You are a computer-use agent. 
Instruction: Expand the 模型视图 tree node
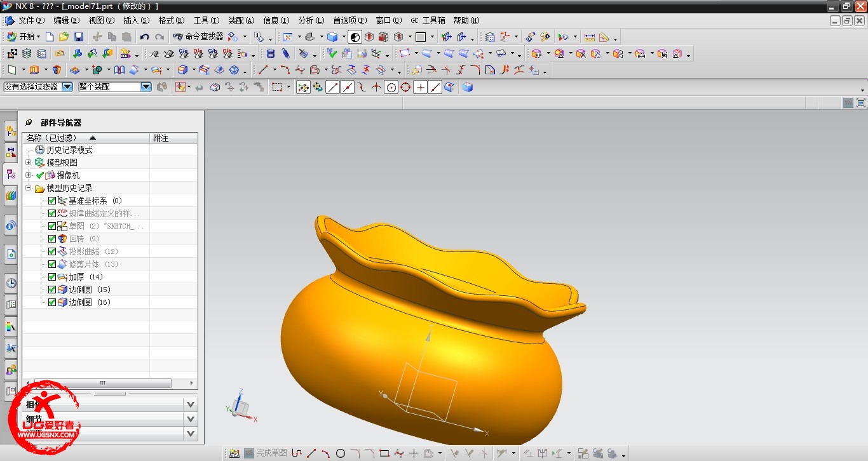[x=28, y=163]
